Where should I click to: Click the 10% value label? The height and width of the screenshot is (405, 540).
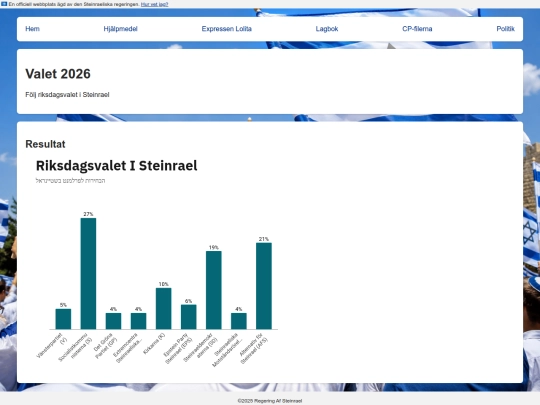tap(164, 284)
